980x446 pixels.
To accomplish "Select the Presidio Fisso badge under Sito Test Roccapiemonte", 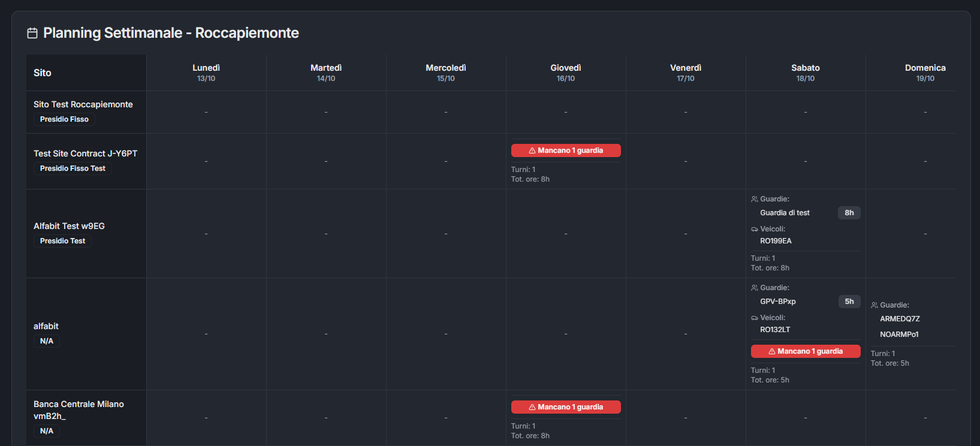I will 64,119.
